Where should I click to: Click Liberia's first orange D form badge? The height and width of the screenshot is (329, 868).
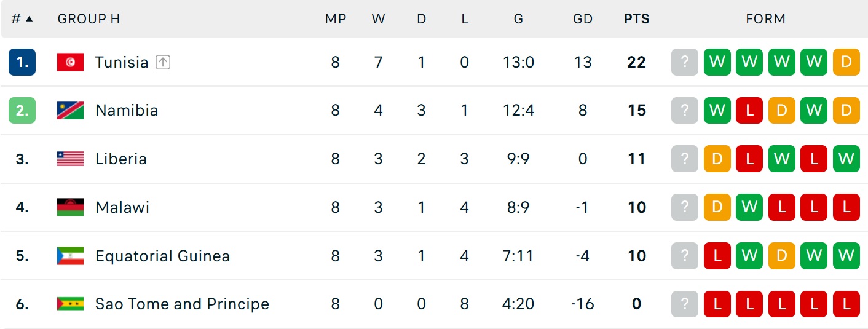(x=717, y=159)
